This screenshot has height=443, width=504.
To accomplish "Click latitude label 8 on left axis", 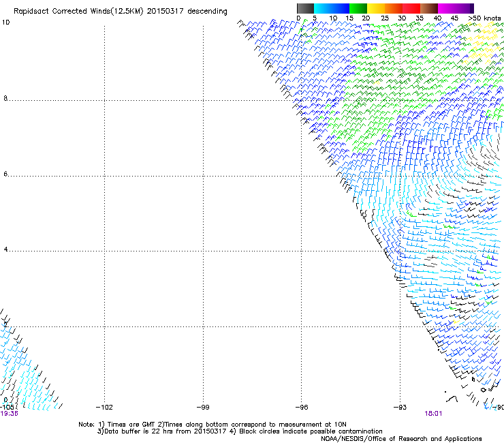I will pos(5,98).
